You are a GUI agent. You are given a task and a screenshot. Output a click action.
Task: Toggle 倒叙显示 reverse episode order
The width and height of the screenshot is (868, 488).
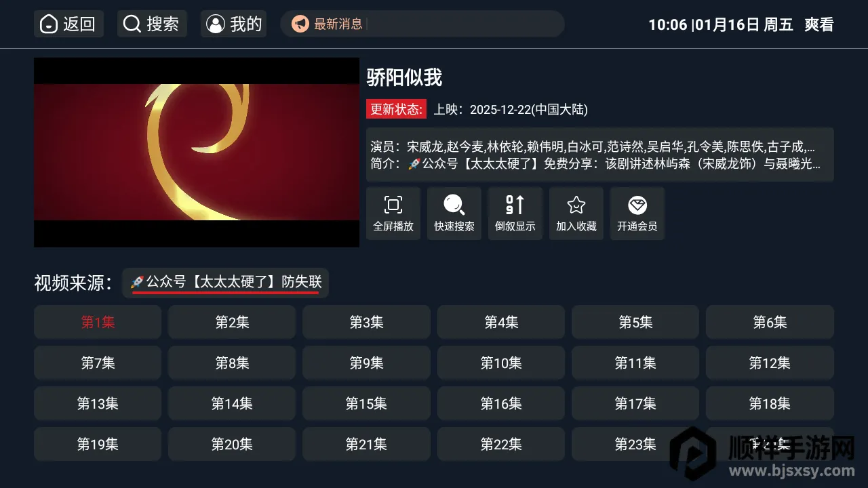coord(515,213)
